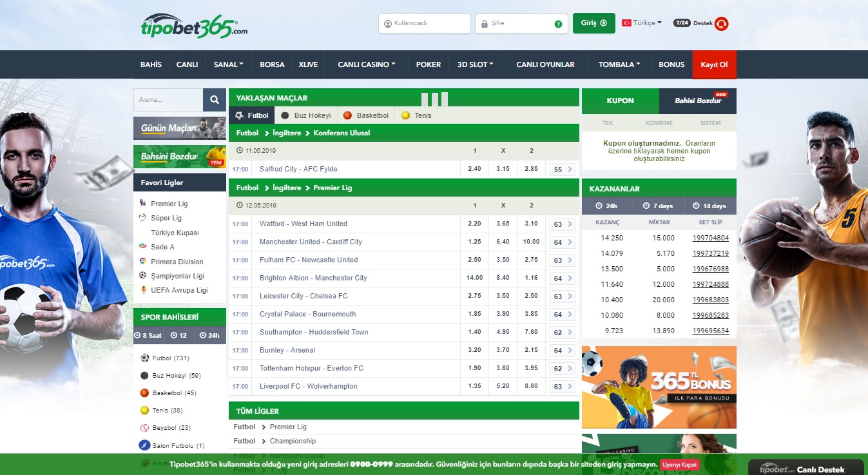Click the tipobet365 logo
868x475 pixels.
tap(194, 26)
